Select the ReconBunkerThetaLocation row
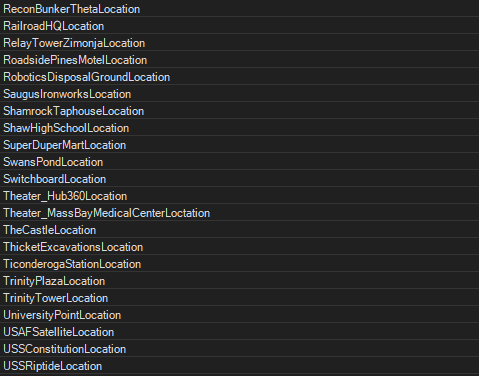 [239, 9]
